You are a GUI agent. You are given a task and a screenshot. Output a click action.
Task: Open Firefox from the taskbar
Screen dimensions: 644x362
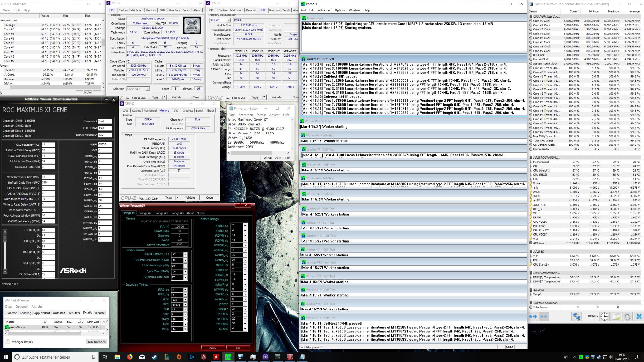click(x=130, y=357)
